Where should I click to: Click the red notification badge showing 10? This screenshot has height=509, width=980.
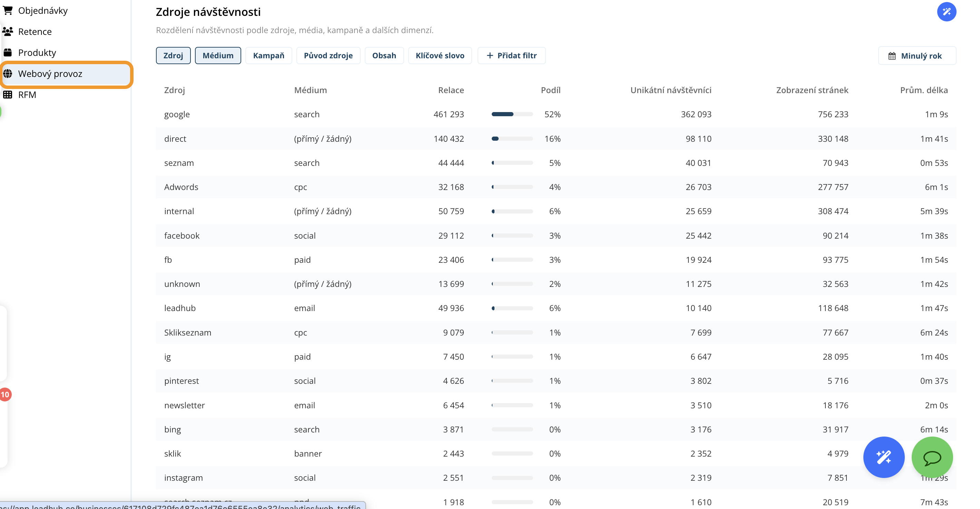5,394
